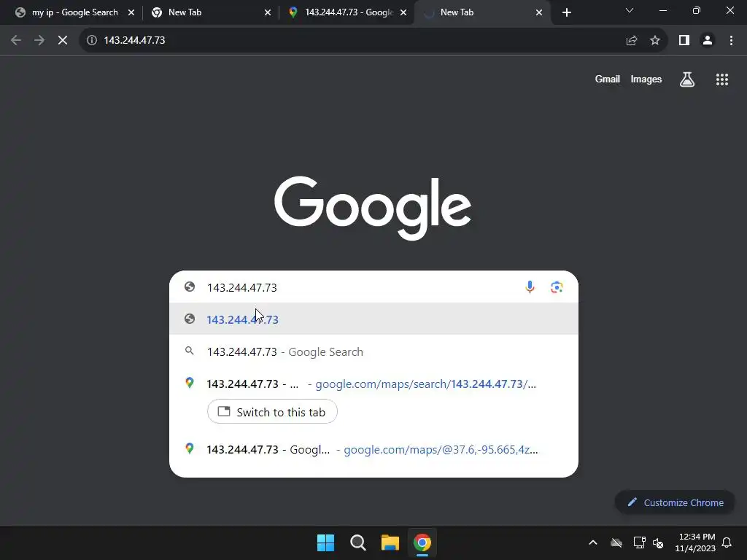Close the active New Tab tab
747x560 pixels.
[539, 12]
